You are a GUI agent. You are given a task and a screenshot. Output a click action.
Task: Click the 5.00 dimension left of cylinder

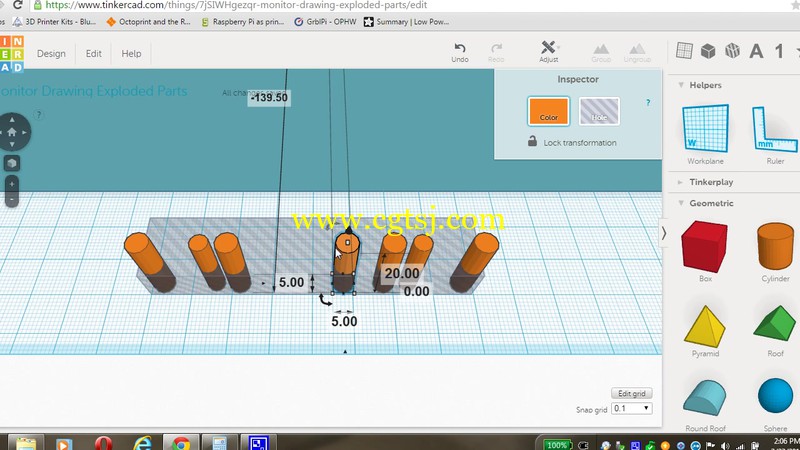[291, 282]
